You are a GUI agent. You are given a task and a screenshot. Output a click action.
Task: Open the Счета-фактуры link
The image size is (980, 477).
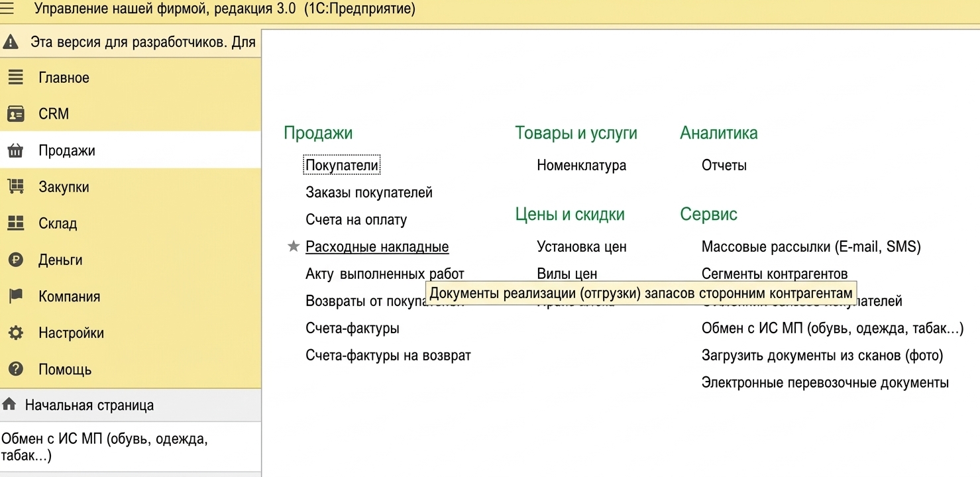[353, 328]
